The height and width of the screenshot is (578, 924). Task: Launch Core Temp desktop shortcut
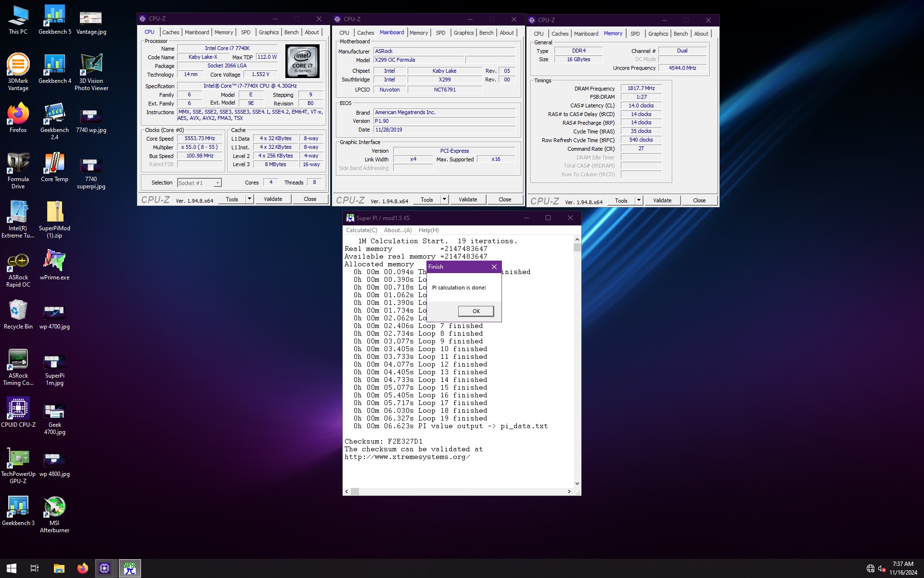click(55, 167)
